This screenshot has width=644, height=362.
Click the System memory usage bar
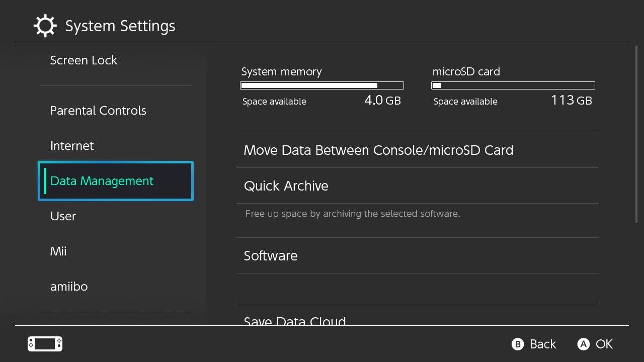[322, 85]
